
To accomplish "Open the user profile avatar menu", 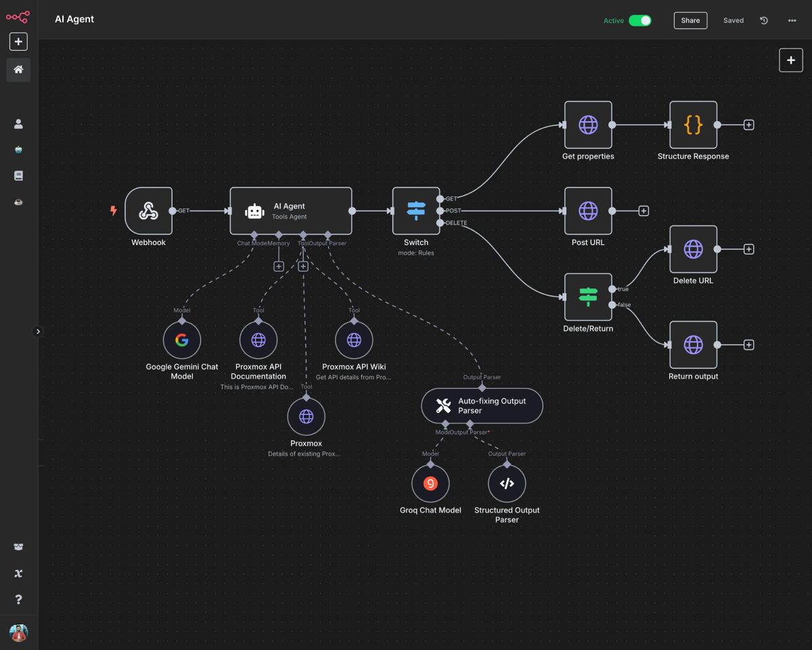I will click(x=18, y=632).
